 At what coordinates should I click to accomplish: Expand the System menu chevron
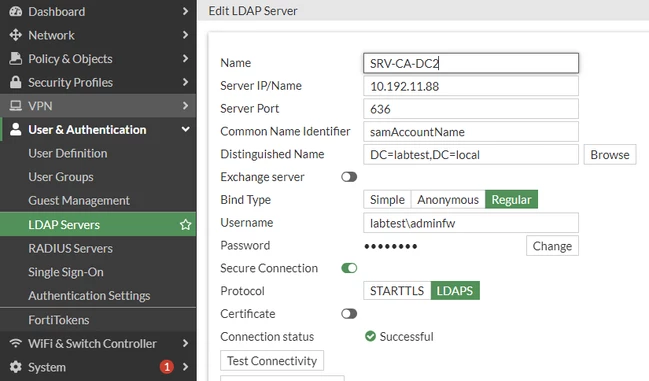[185, 367]
